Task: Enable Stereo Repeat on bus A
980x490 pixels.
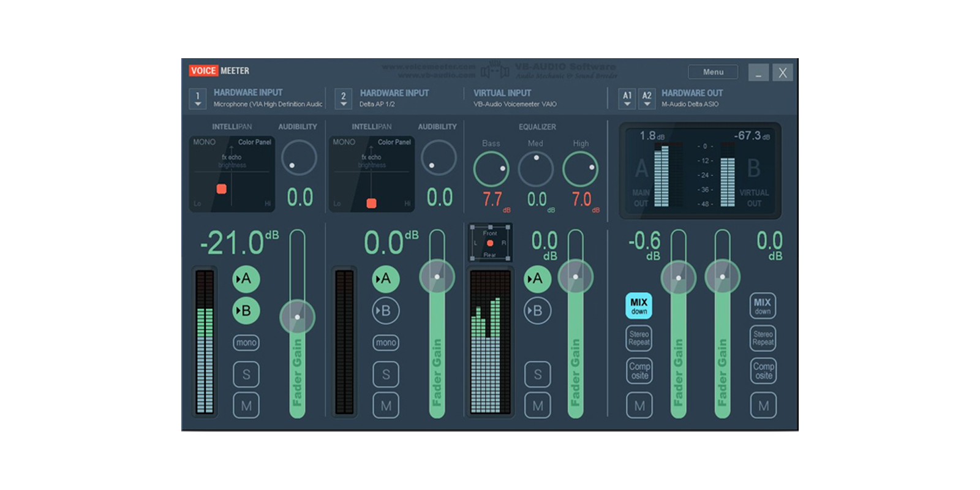Action: click(x=639, y=338)
